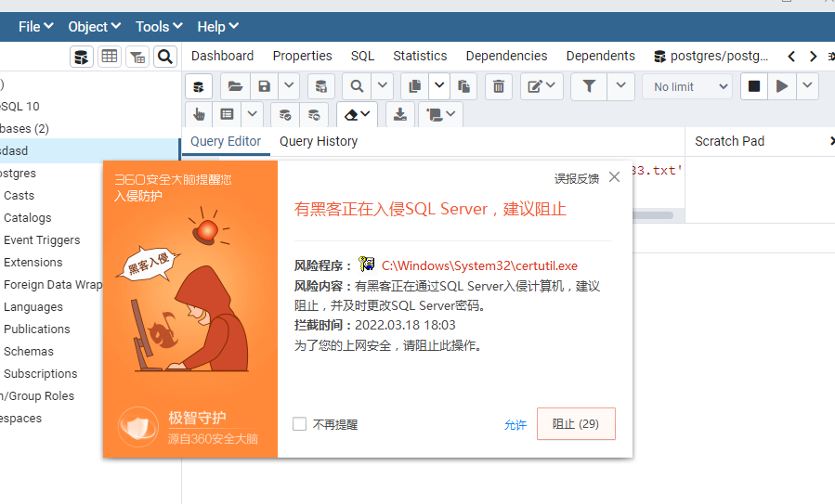The height and width of the screenshot is (504, 835).
Task: Click the View Data grid icon
Action: click(x=110, y=57)
